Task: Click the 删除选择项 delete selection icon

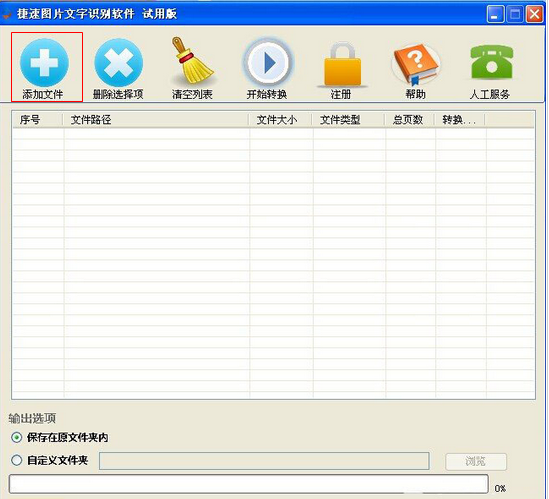Action: pos(118,62)
